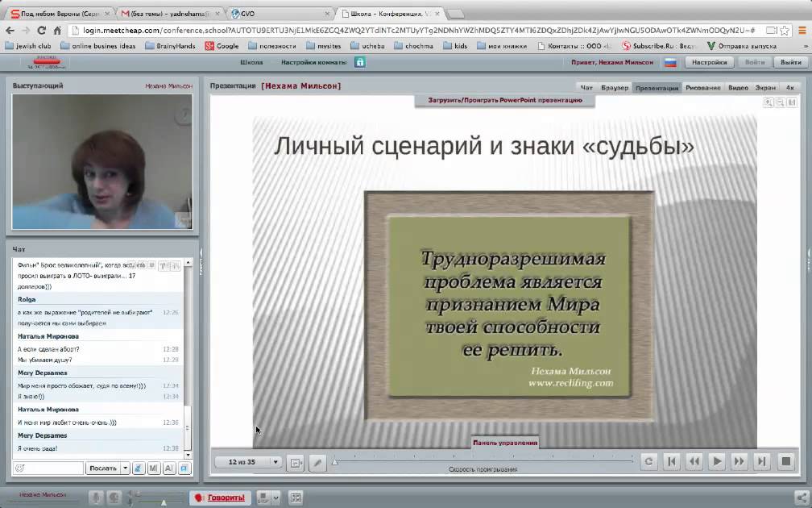
Task: Open the 'BrainyHands' bookmarks folder
Action: coord(171,46)
